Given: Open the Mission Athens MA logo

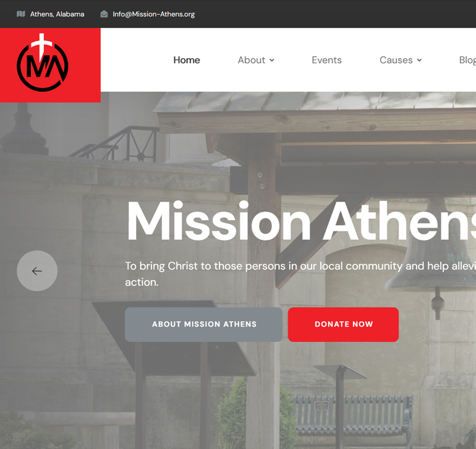Looking at the screenshot, I should (43, 63).
